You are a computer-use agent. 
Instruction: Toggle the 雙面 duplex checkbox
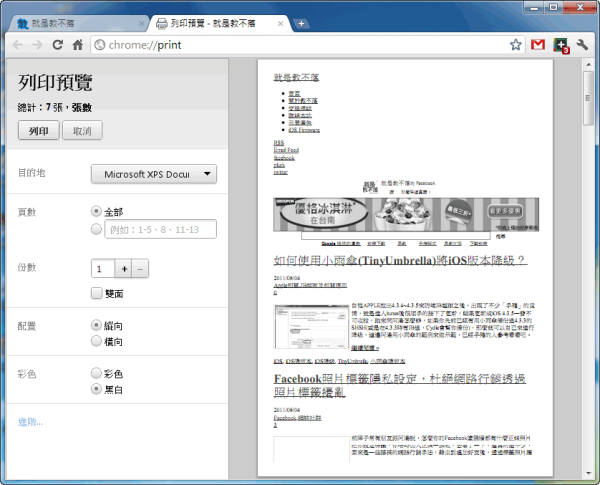click(96, 293)
